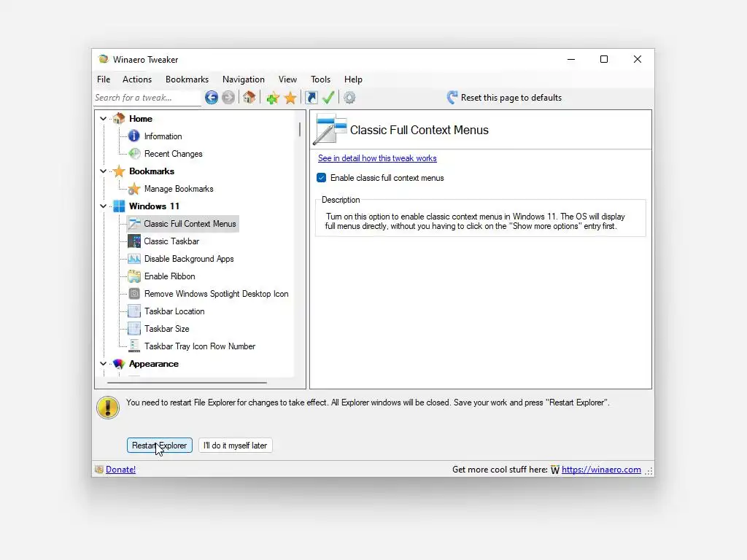Focus the Search for a tweak field
This screenshot has width=747, height=560.
click(147, 98)
